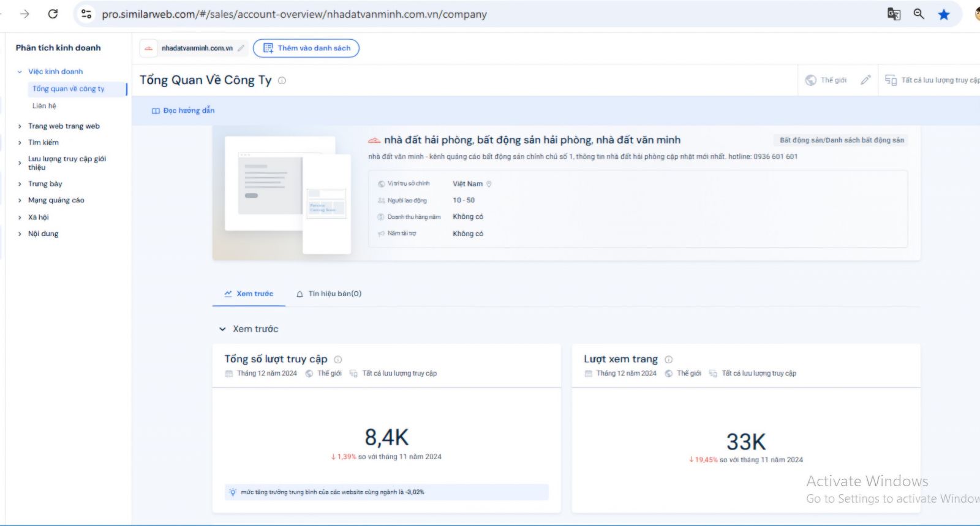Image resolution: width=980 pixels, height=526 pixels.
Task: Select Liên hệ in the sidebar
Action: [44, 105]
